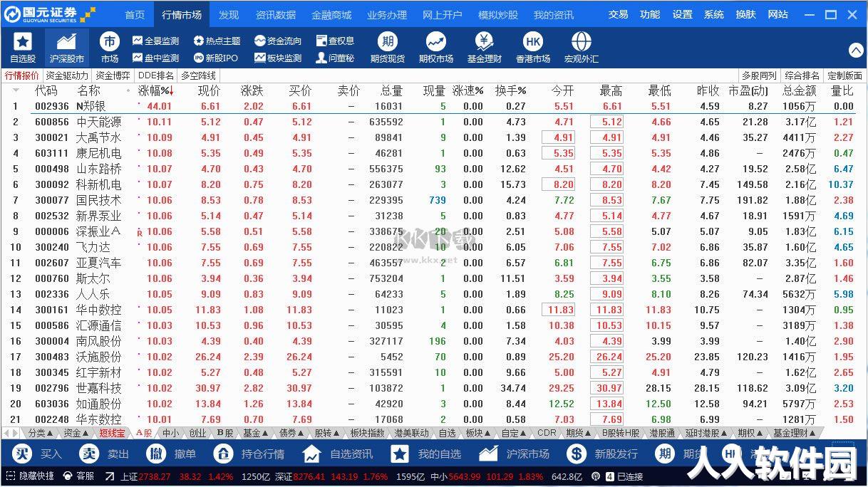Open the 资讯数据 menu tab
This screenshot has height=487, width=868.
[x=276, y=14]
